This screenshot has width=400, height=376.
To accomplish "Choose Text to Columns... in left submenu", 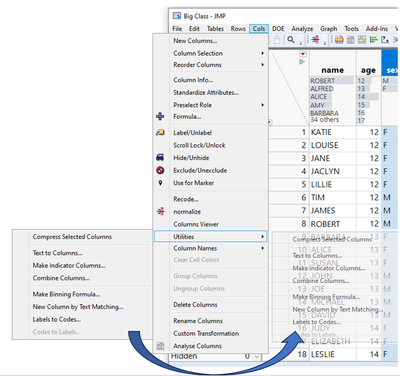I will coord(57,253).
